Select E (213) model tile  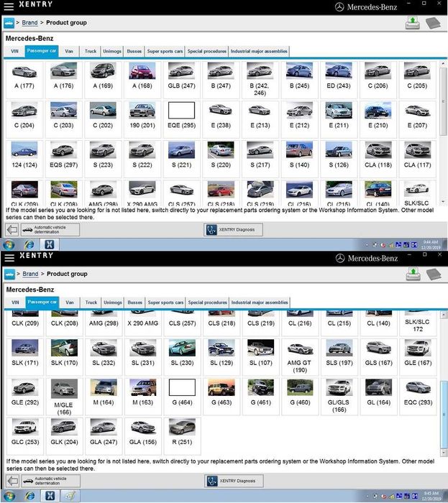pos(260,119)
